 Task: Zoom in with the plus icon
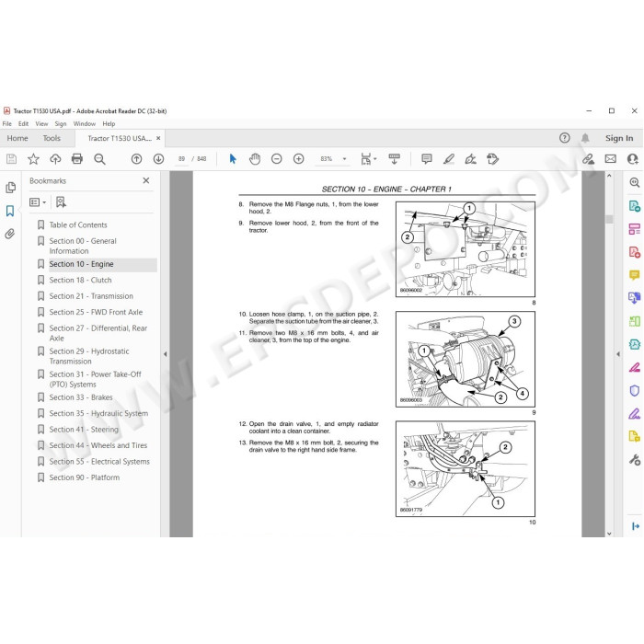coord(299,159)
